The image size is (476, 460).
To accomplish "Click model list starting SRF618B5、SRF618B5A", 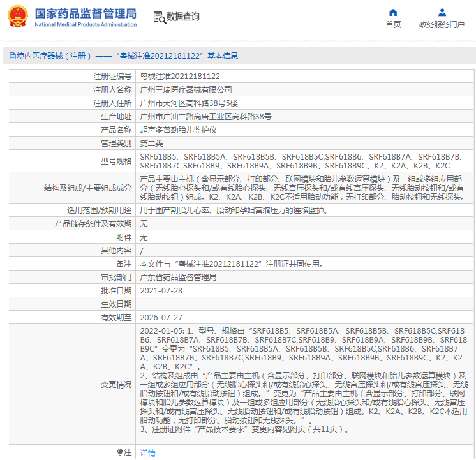I will [x=302, y=161].
